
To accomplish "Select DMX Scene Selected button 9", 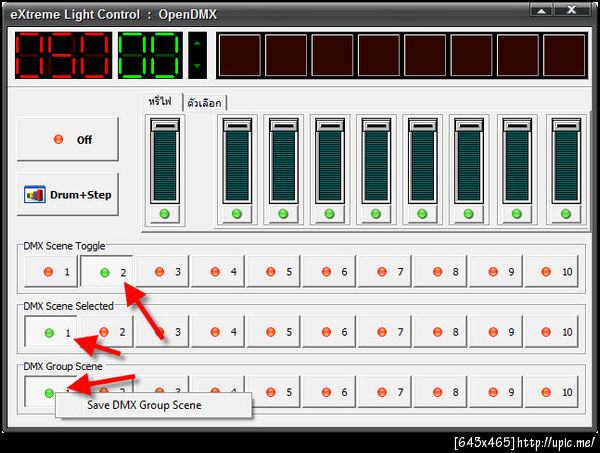I will [496, 332].
